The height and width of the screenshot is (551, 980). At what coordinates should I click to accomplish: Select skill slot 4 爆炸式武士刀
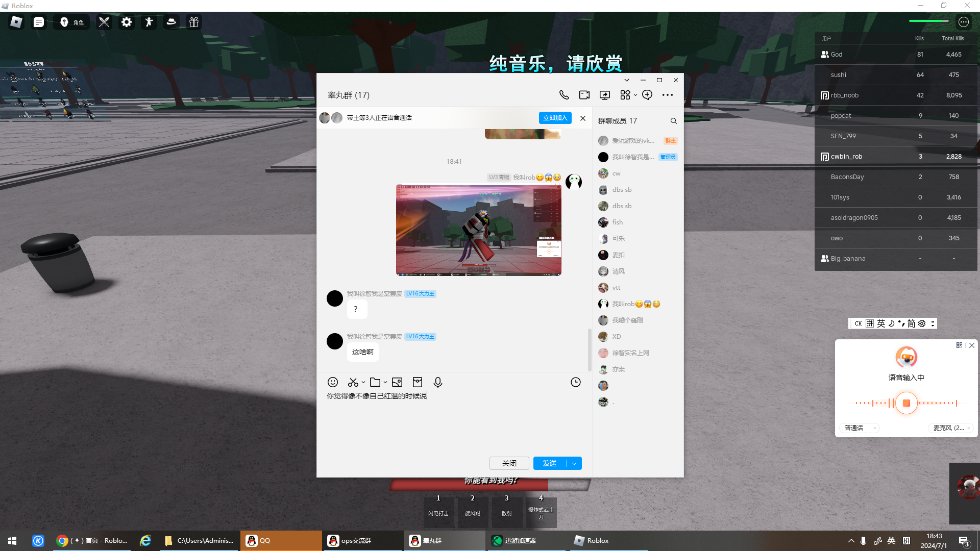tap(541, 512)
